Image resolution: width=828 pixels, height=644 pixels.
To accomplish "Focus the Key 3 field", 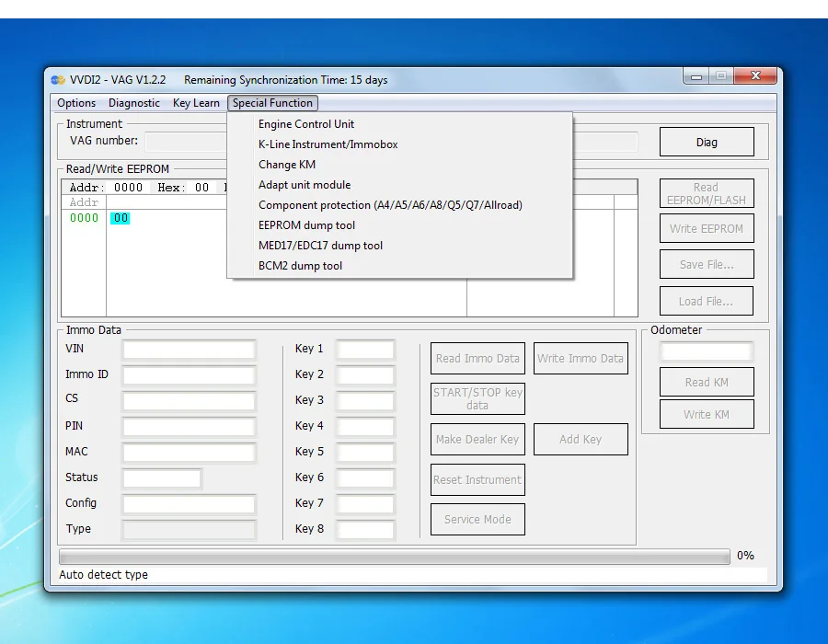I will coord(365,401).
